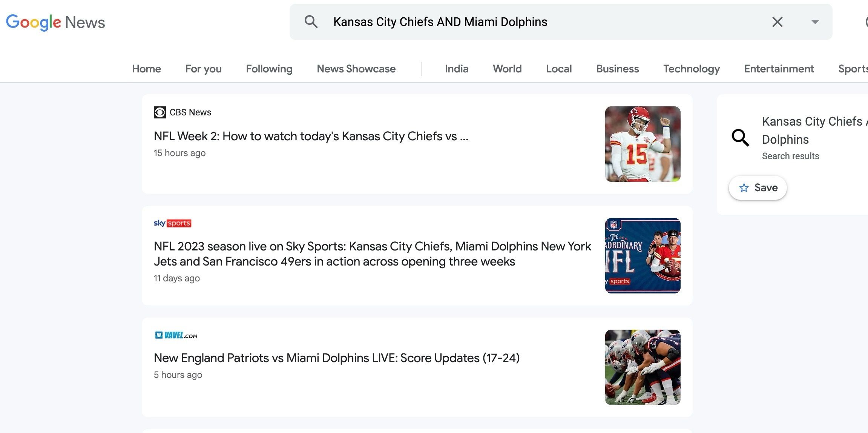Open the Patriots line of scrimmage thumbnail
Screen dimensions: 868x433
tap(643, 367)
